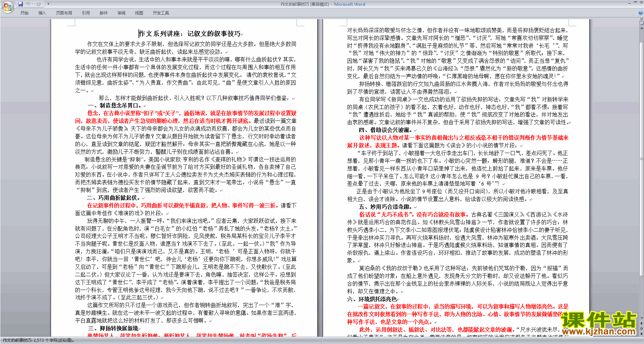Image resolution: width=644 pixels, height=344 pixels.
Task: Click the heading 五、妙用巧合添奇趣
Action: pos(386,207)
